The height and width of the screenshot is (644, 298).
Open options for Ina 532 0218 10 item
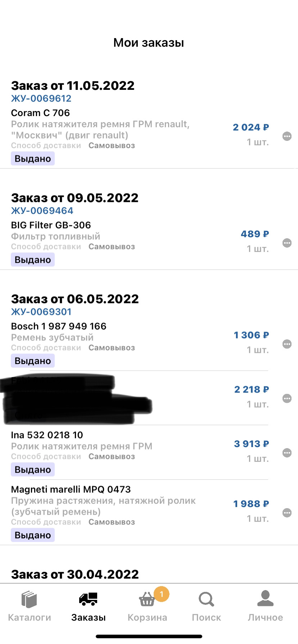coord(287,453)
